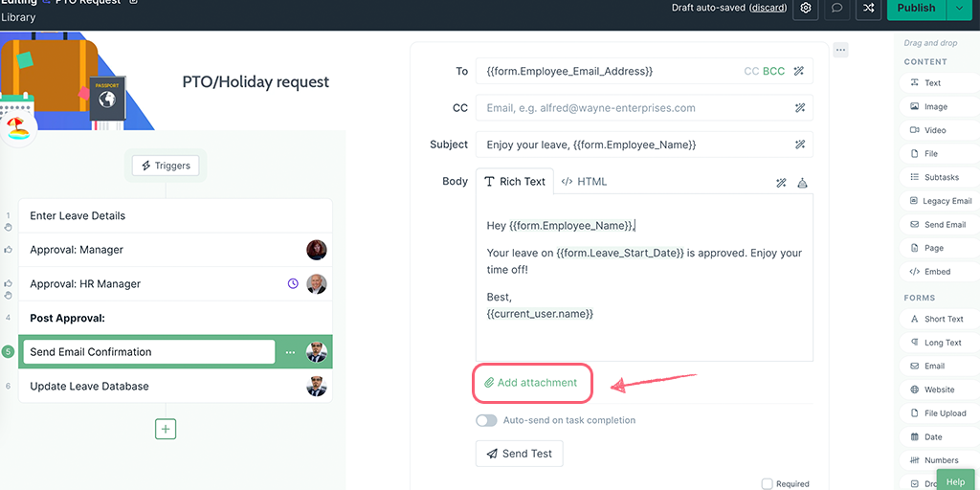This screenshot has height=490, width=980.
Task: Add a new task with plus icon
Action: click(x=166, y=430)
